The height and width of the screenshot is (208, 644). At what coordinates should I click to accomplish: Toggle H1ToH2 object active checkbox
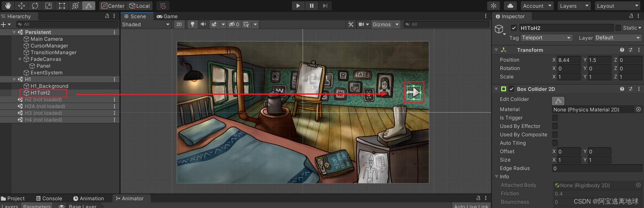click(514, 28)
